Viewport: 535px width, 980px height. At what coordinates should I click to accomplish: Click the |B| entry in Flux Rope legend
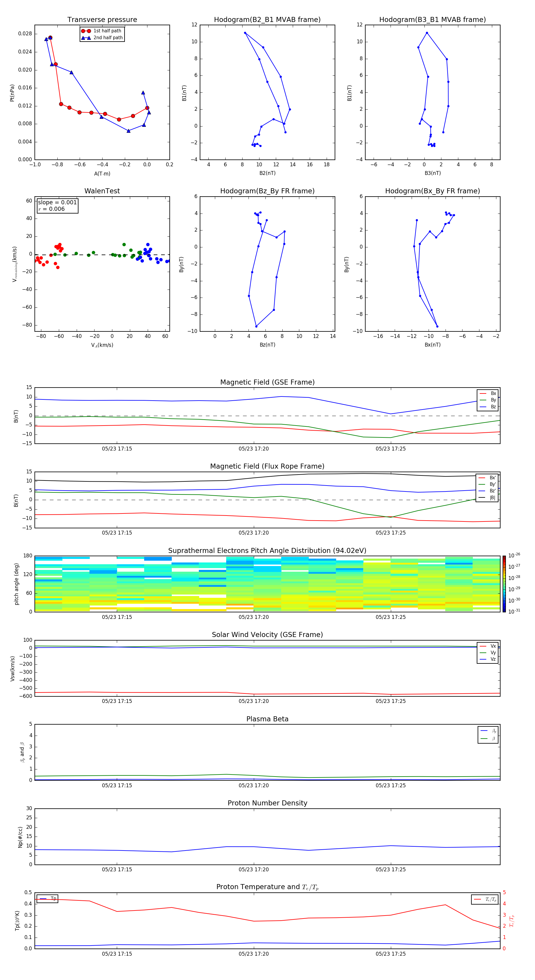[487, 498]
